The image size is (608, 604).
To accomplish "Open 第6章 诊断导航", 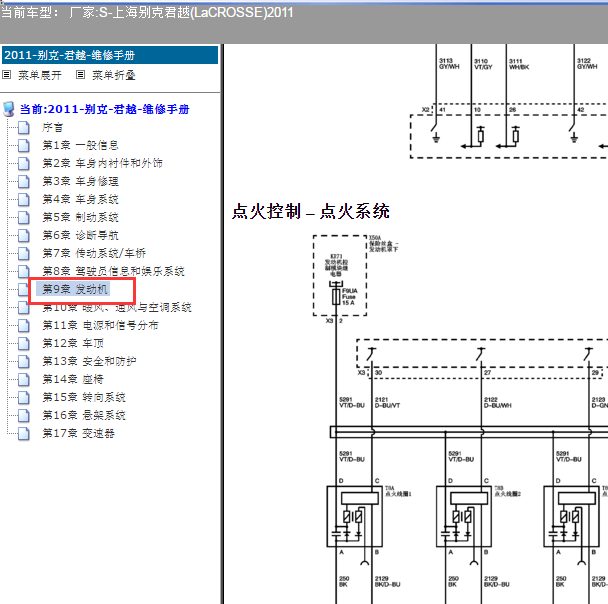I will coord(80,235).
